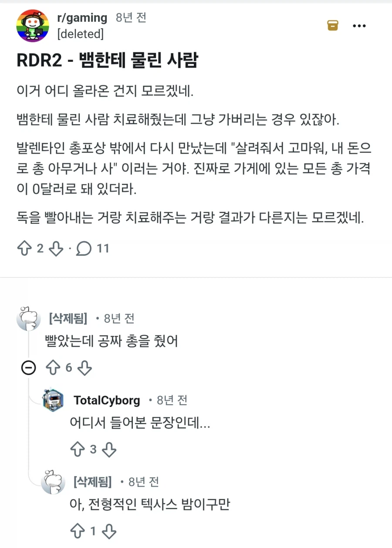Viewport: 392px width, 548px height.
Task: Open all 11 comments
Action: [98, 249]
